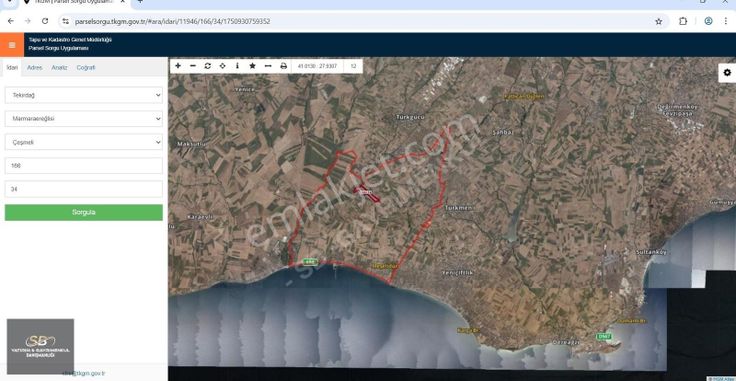Open map settings gear icon
This screenshot has width=736, height=381.
(727, 73)
